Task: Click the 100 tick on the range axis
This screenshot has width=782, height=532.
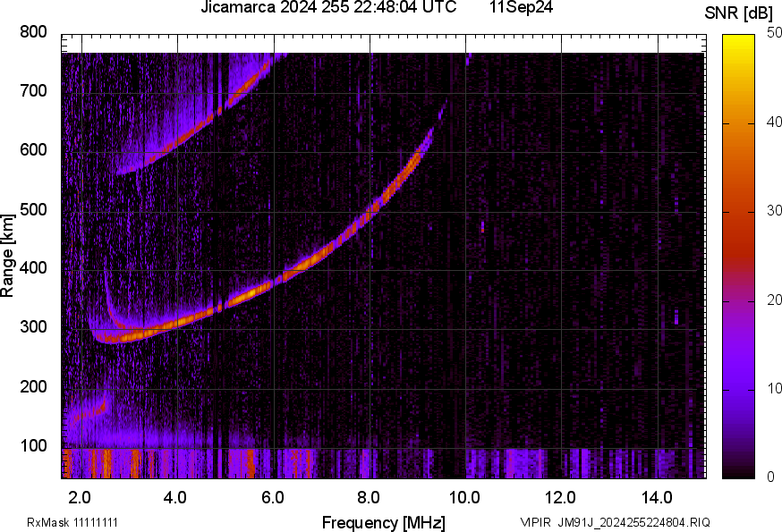Action: point(33,445)
